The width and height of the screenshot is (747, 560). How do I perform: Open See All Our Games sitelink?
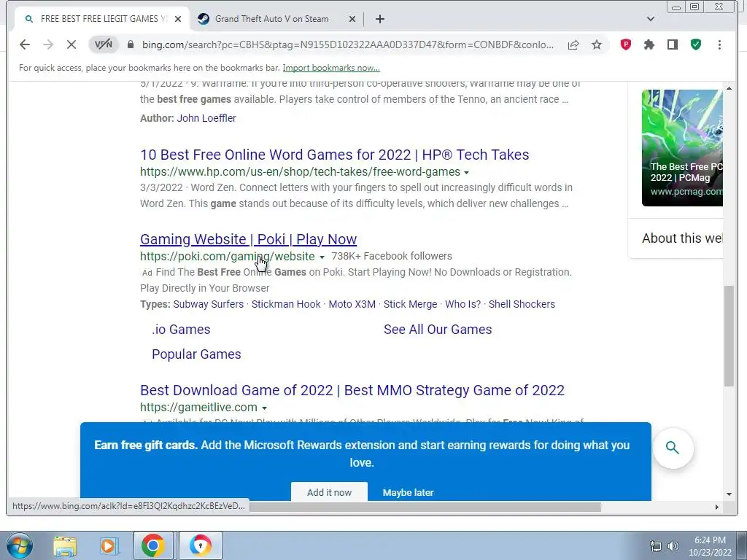438,330
